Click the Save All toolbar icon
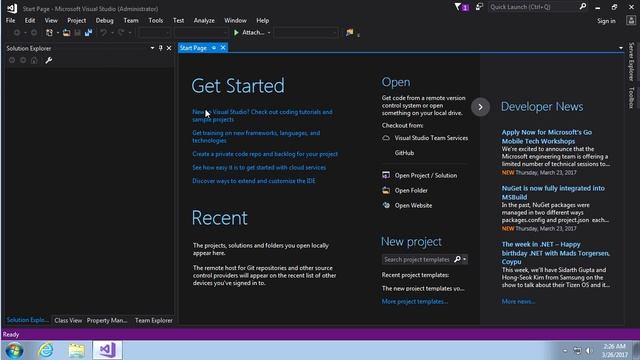Image resolution: width=640 pixels, height=360 pixels. [88, 33]
